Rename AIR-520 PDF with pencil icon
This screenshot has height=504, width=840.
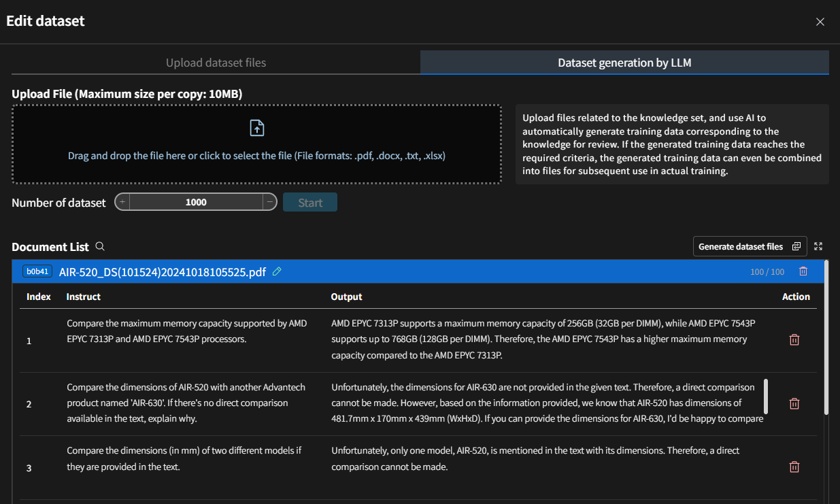[x=277, y=271]
